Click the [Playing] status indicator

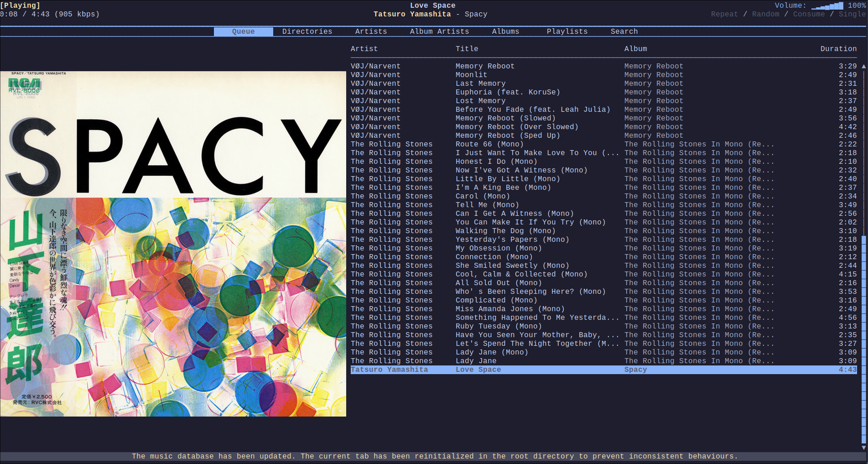click(x=20, y=5)
